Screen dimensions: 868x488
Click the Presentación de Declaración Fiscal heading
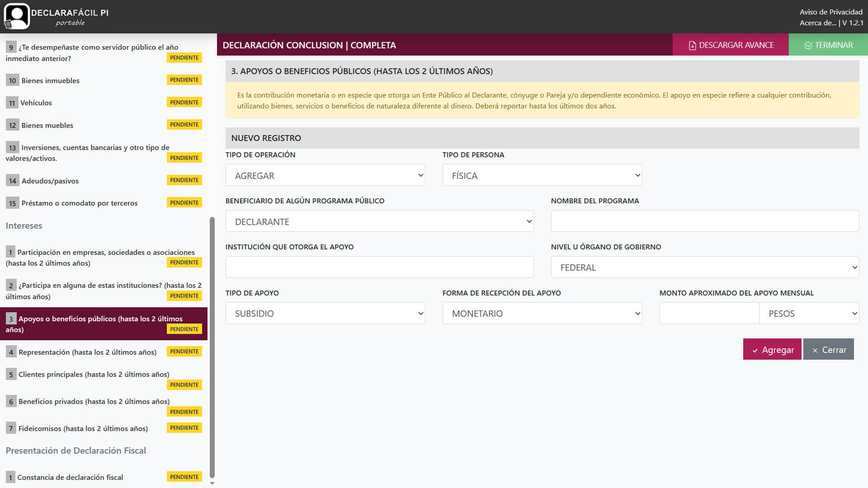point(76,450)
